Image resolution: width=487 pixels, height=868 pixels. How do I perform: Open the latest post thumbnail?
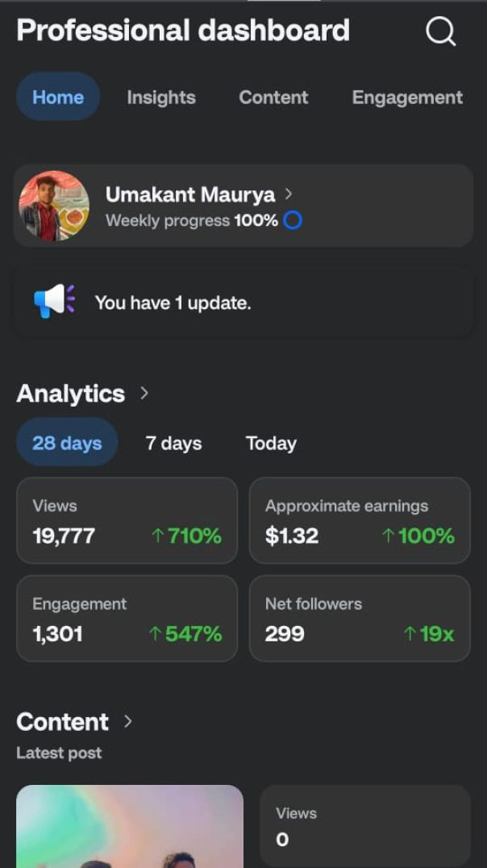click(130, 826)
